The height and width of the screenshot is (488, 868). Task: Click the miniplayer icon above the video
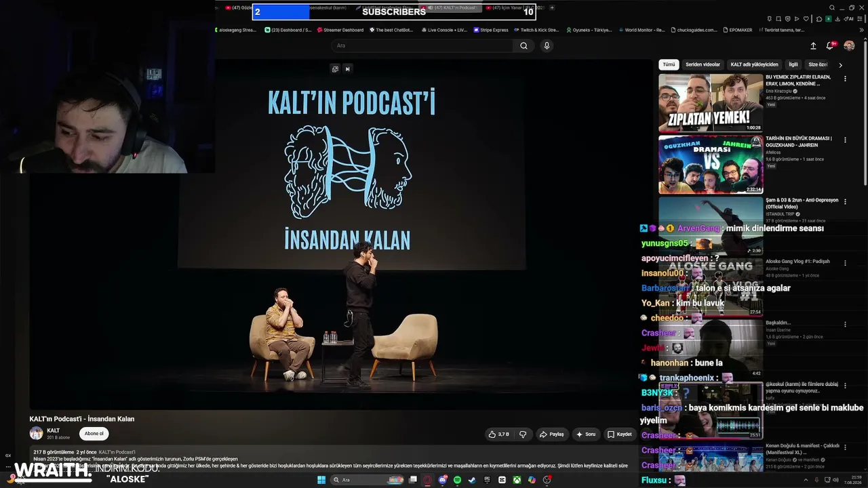pyautogui.click(x=335, y=68)
